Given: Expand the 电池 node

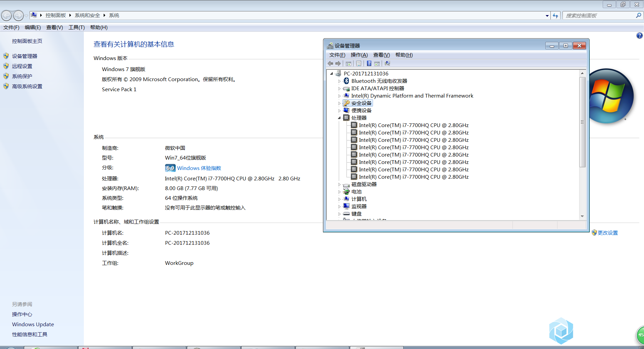Looking at the screenshot, I should click(x=339, y=192).
